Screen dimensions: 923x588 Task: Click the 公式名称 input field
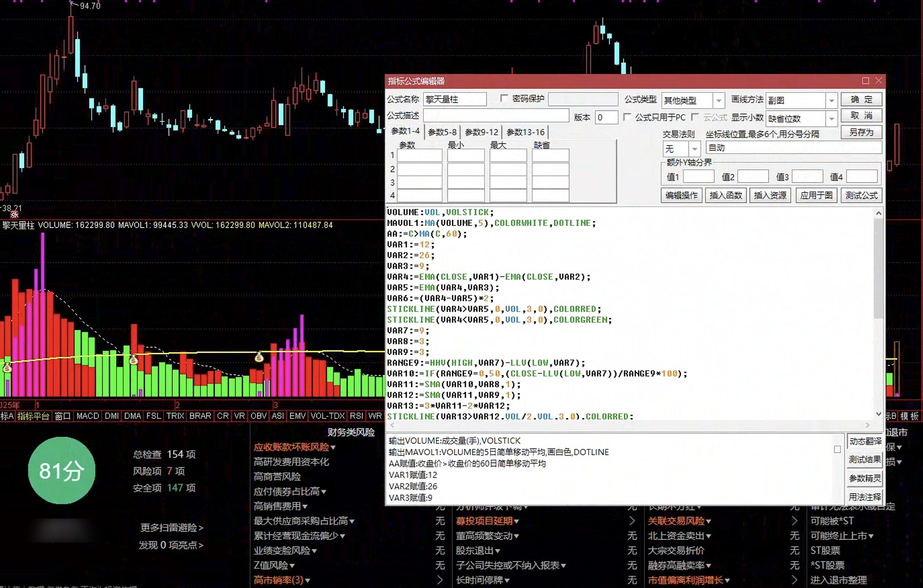[455, 99]
